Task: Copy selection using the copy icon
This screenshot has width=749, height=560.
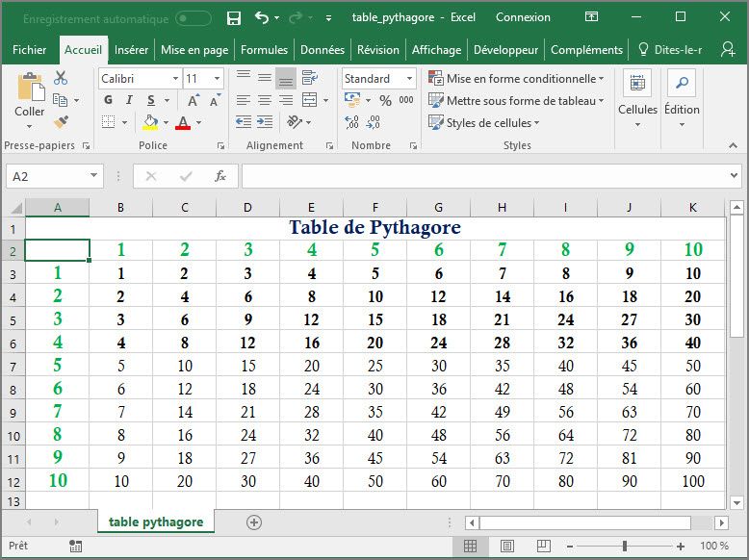Action: click(x=61, y=100)
